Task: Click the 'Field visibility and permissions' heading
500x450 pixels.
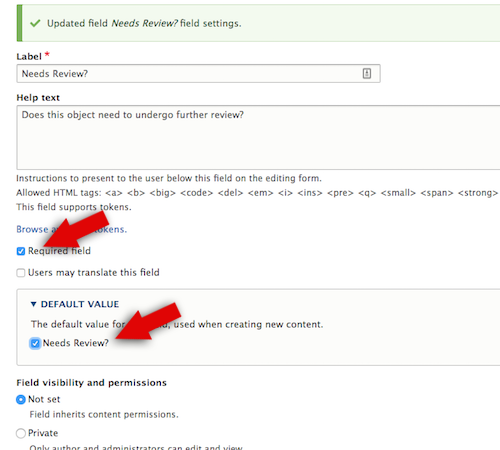Action: [91, 383]
